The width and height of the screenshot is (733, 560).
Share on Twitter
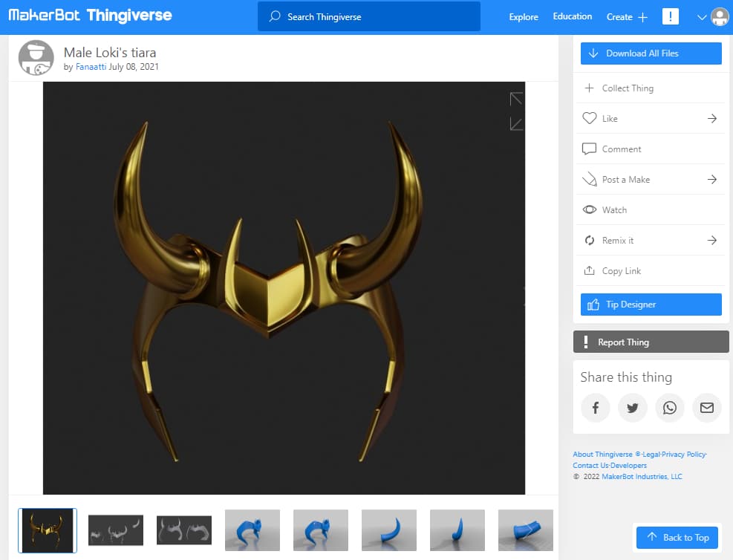(x=633, y=408)
